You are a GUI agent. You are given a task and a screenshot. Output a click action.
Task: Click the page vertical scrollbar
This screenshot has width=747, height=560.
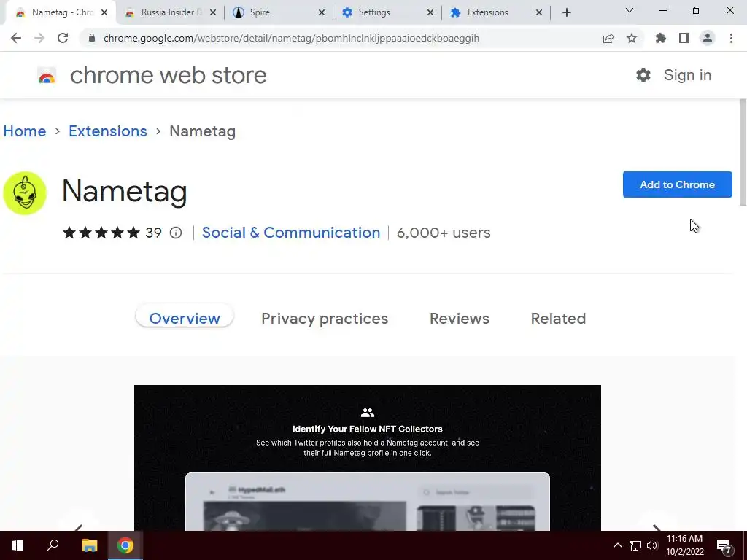[x=742, y=152]
